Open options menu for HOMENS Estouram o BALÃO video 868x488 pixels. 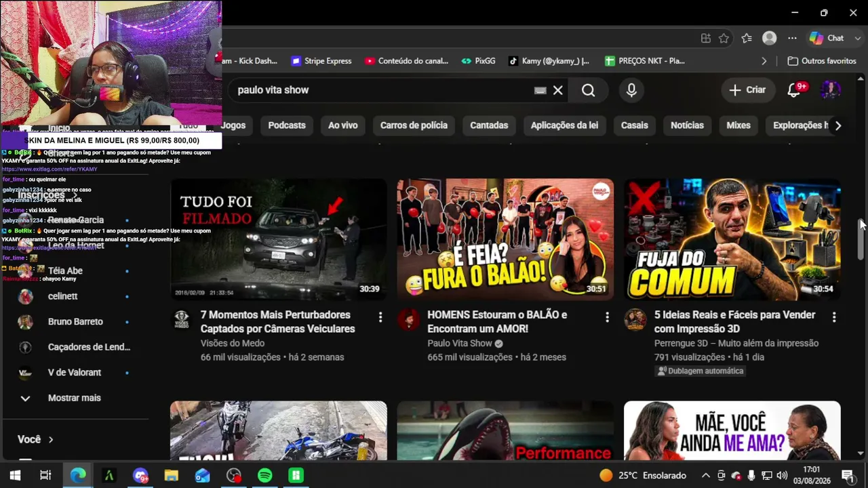(607, 317)
